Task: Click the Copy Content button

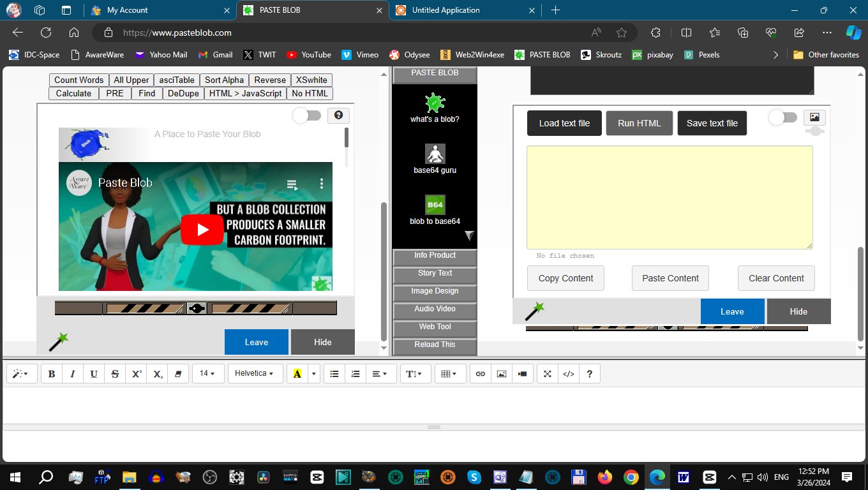Action: click(x=565, y=278)
